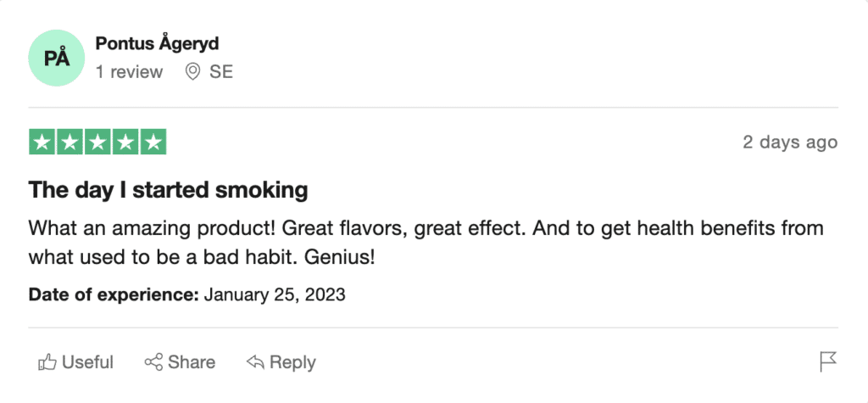The height and width of the screenshot is (403, 868).
Task: Click the thumbs-up icon beside Useful
Action: (x=47, y=363)
